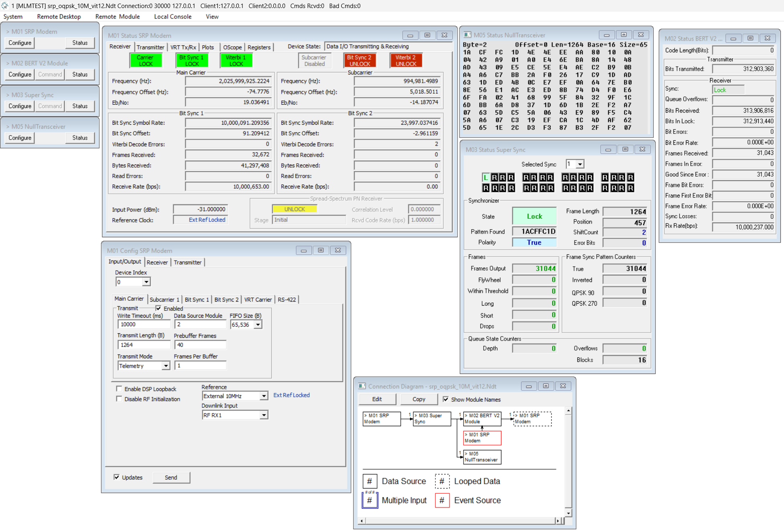
Task: Click the Event Source legend icon
Action: (442, 501)
